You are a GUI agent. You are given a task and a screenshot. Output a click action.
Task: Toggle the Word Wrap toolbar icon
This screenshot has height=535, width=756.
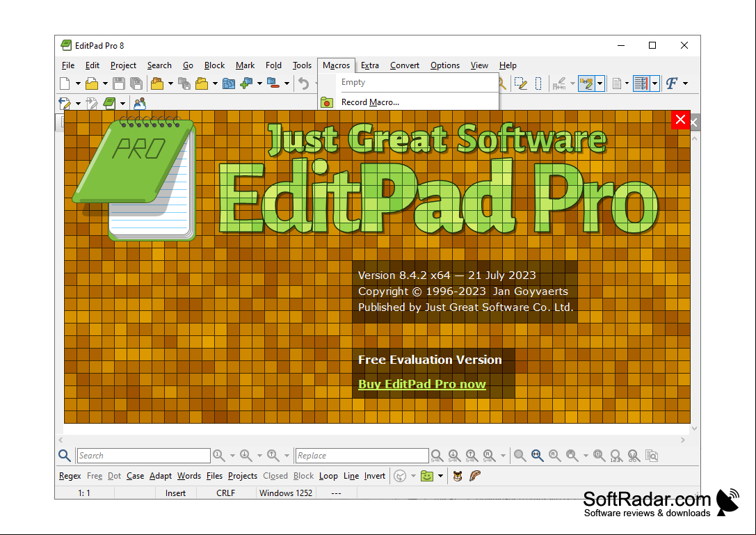tap(641, 83)
